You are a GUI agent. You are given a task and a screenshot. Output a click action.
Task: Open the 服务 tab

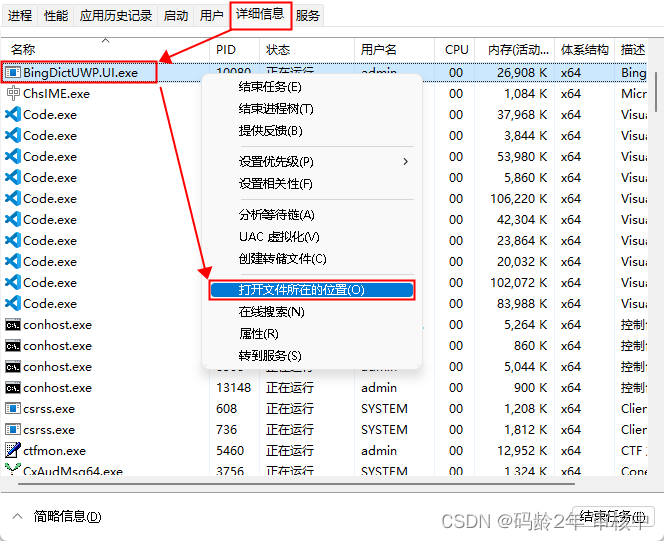point(307,16)
